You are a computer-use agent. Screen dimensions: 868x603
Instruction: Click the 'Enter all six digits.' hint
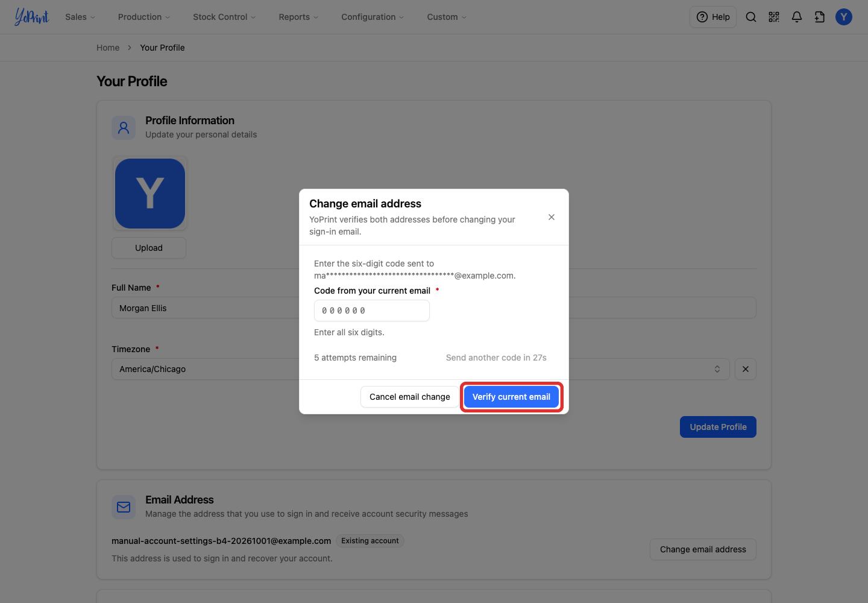(349, 332)
